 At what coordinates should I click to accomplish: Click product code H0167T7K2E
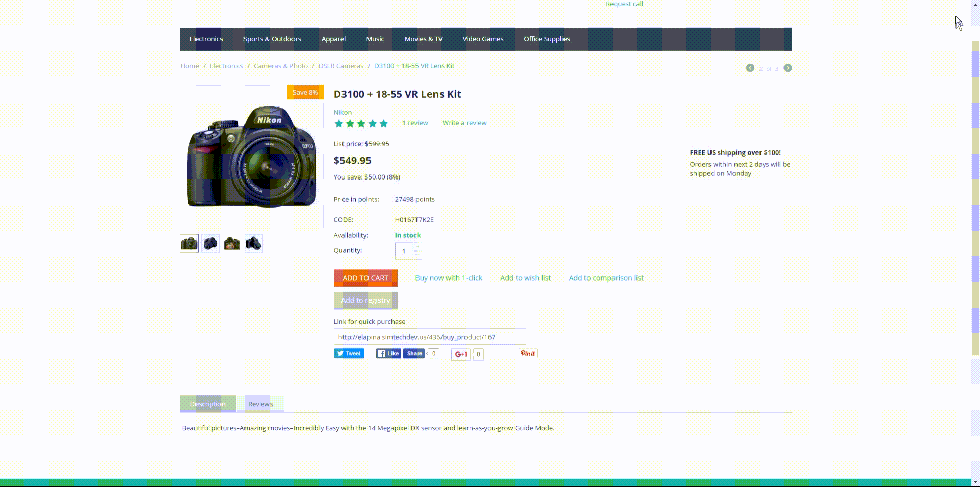(414, 220)
